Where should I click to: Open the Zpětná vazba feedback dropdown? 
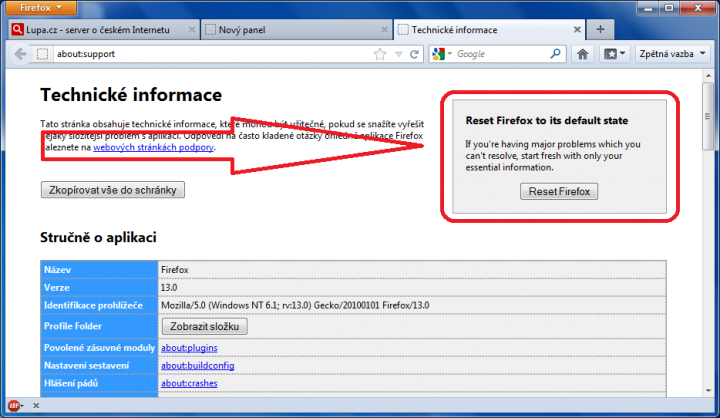click(673, 54)
